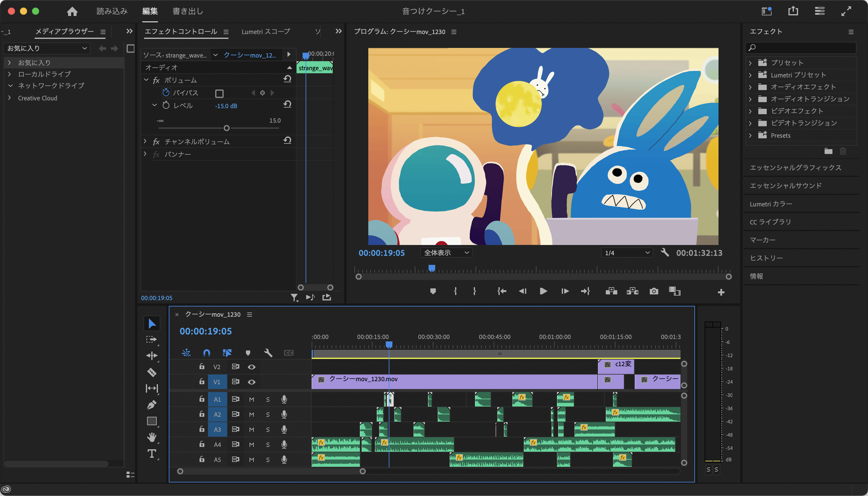
Task: Click Mark Out bracket icon
Action: pos(475,291)
